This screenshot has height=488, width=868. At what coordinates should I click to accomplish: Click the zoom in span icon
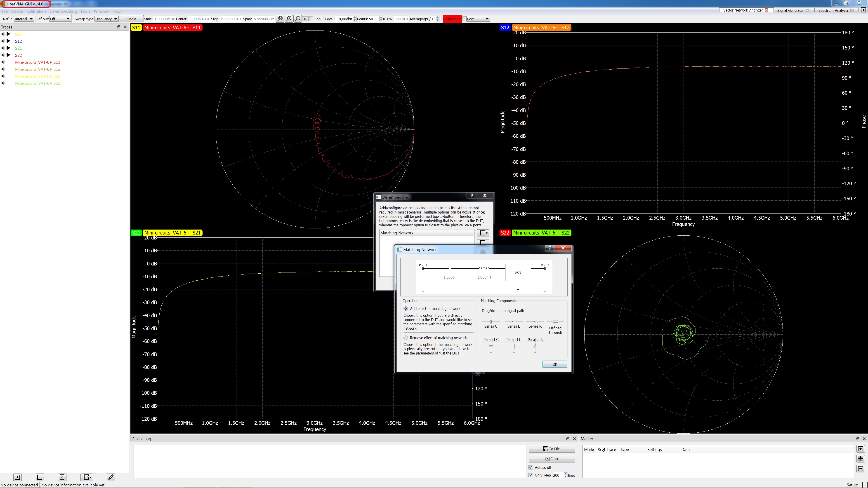[289, 19]
